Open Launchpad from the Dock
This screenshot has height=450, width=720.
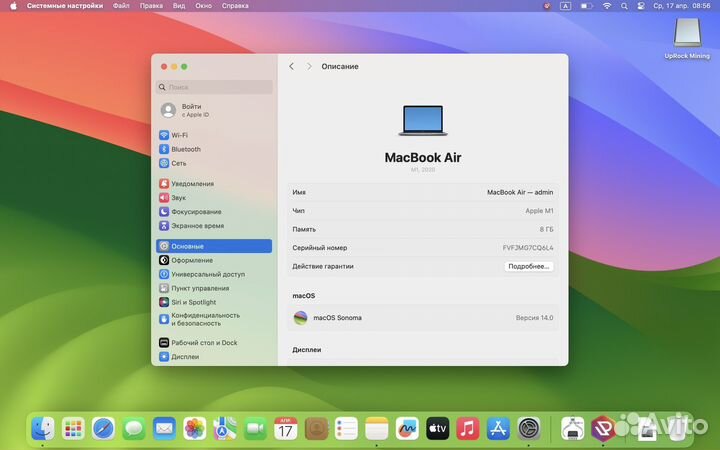coord(73,428)
